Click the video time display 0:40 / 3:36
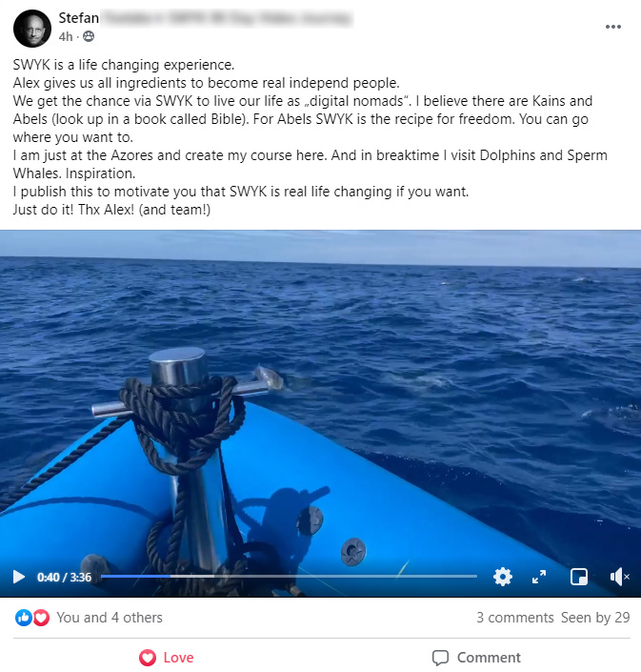 (64, 578)
